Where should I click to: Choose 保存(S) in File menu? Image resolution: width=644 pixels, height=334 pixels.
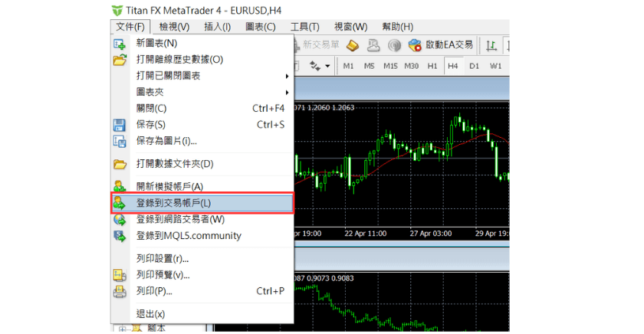tap(202, 125)
